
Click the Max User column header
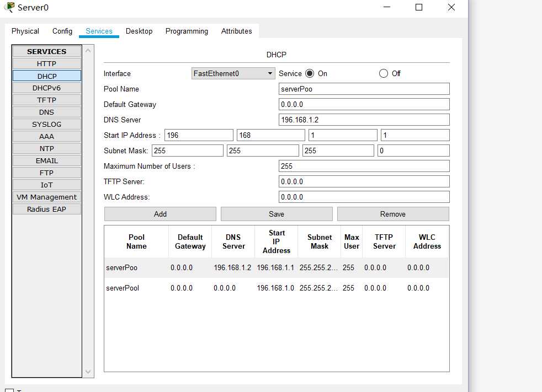pos(352,242)
